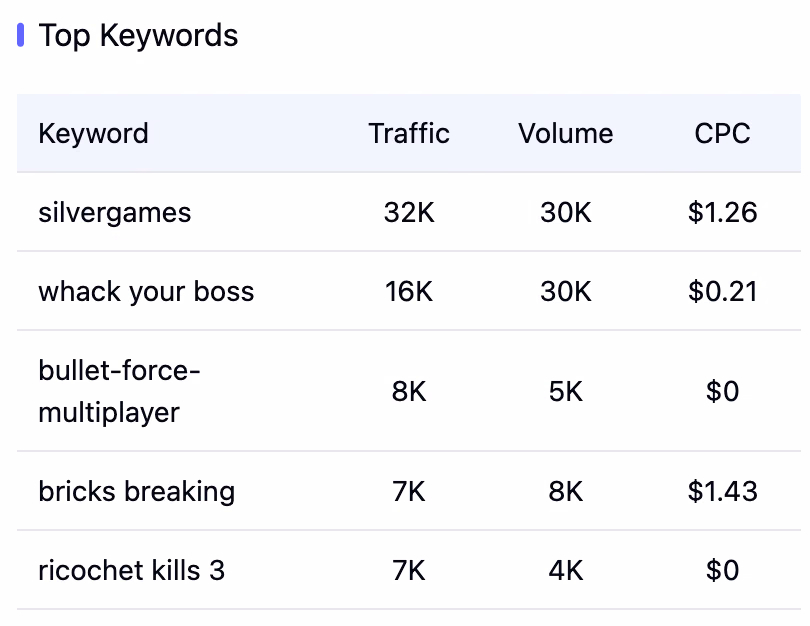The image size is (810, 626).
Task: Select the ricochet kills 3 keyword
Action: tap(132, 570)
